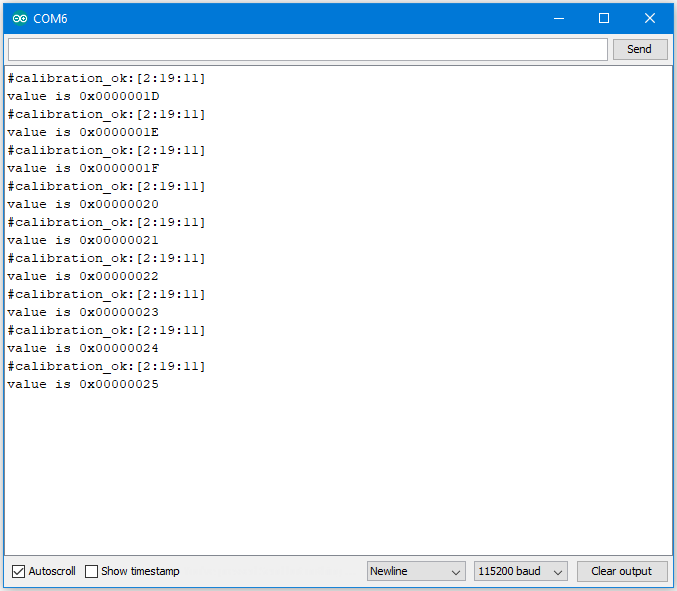Viewport: 677px width, 591px height.
Task: Select the output line with value 0x0000001F
Action: tap(83, 168)
